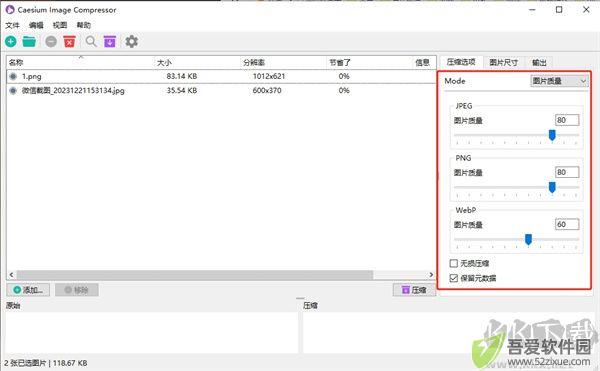Image resolution: width=600 pixels, height=371 pixels.
Task: Switch to 压缩选项 tab
Action: [461, 62]
